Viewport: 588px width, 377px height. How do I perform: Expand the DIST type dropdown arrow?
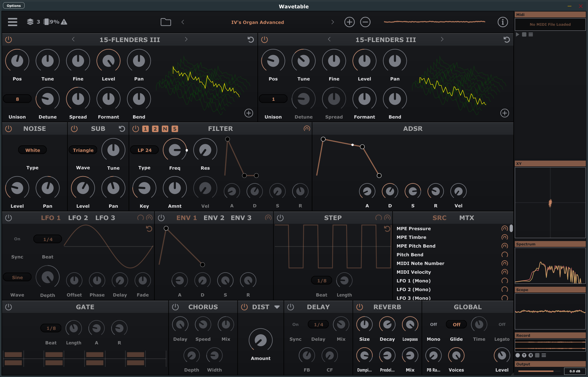(277, 307)
